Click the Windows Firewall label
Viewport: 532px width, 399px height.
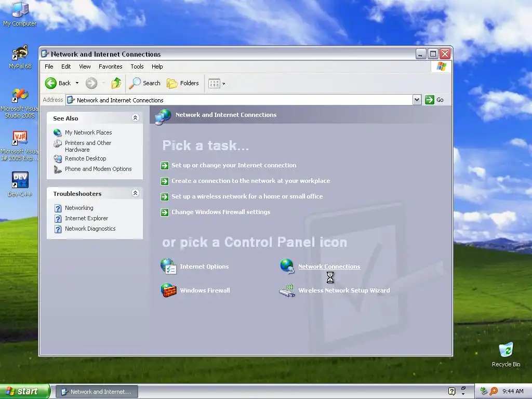pyautogui.click(x=205, y=290)
